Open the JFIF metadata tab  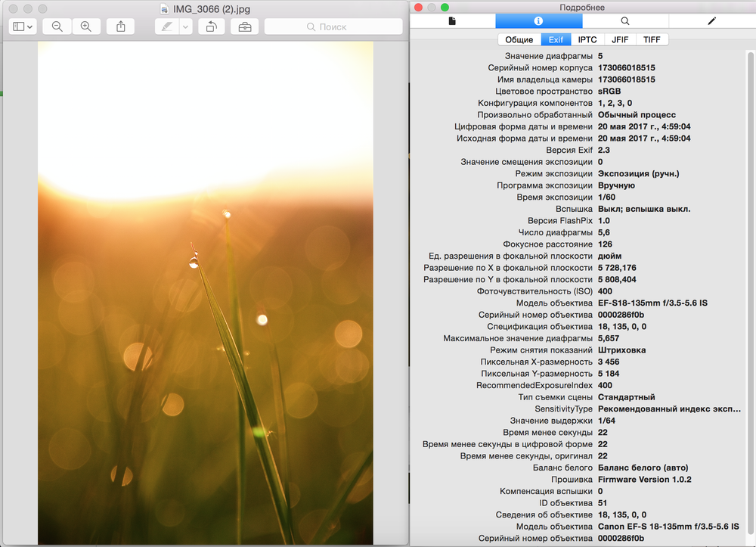point(619,39)
